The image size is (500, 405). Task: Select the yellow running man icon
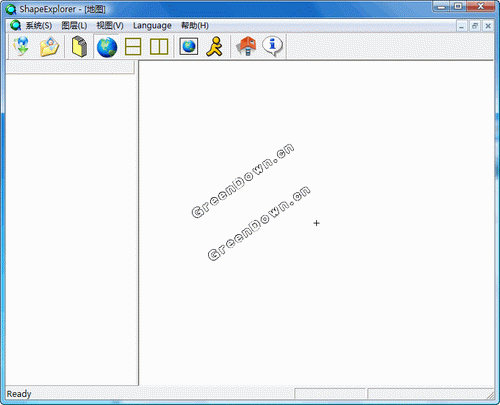click(214, 46)
